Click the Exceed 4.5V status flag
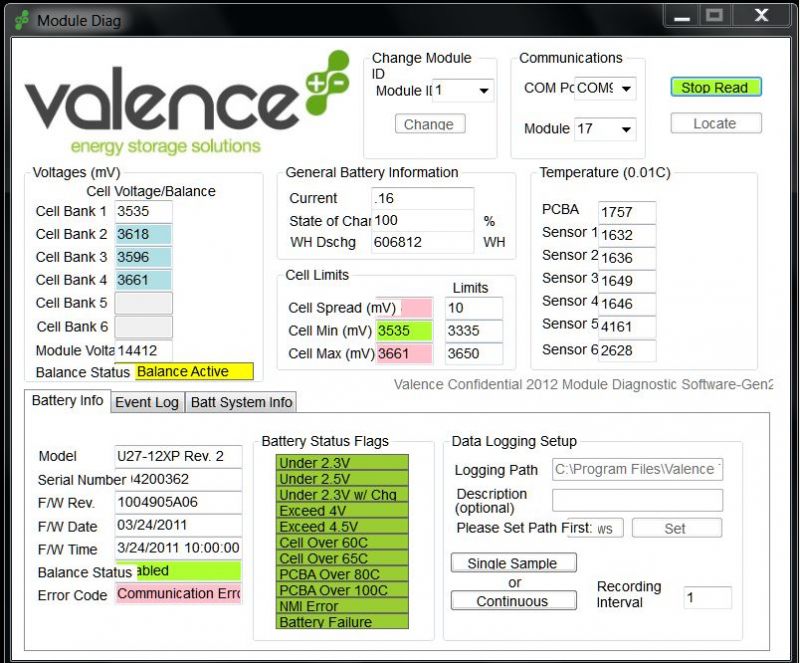 click(x=342, y=526)
